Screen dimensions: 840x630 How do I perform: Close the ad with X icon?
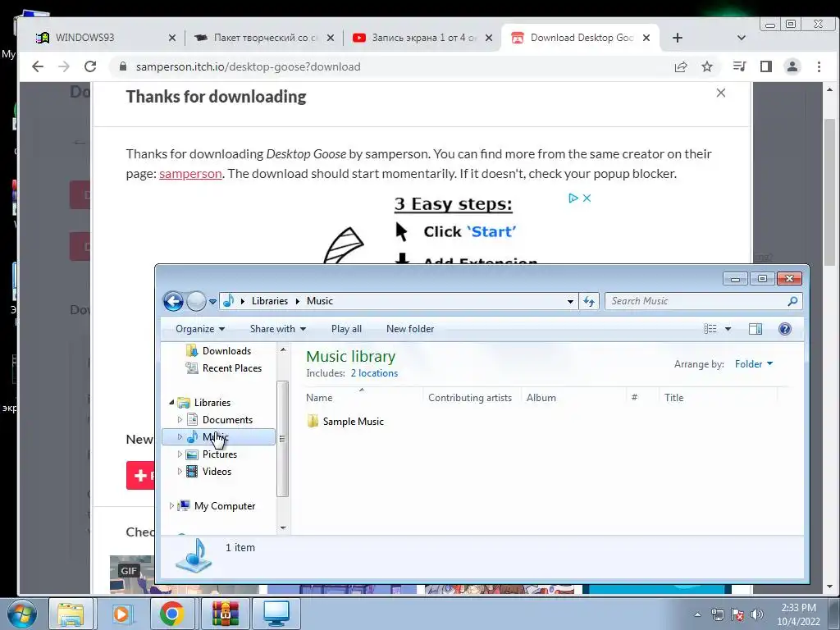pos(587,199)
